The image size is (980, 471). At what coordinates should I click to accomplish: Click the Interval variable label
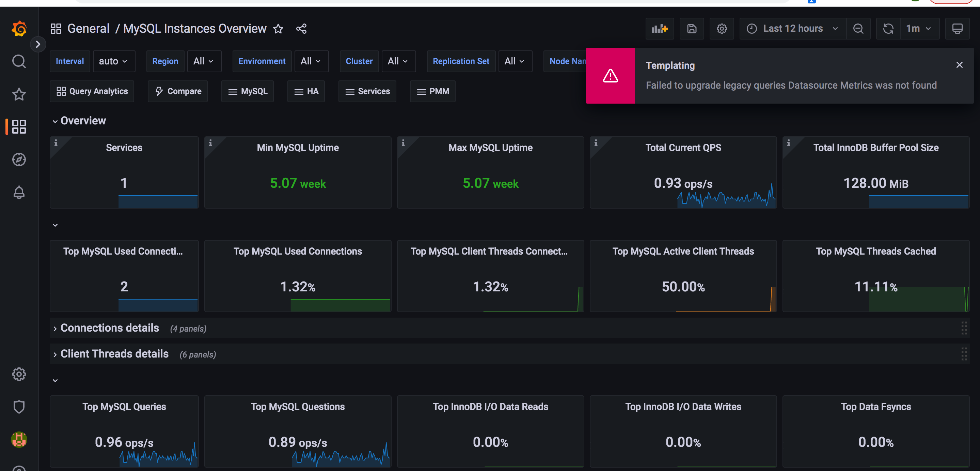coord(69,61)
